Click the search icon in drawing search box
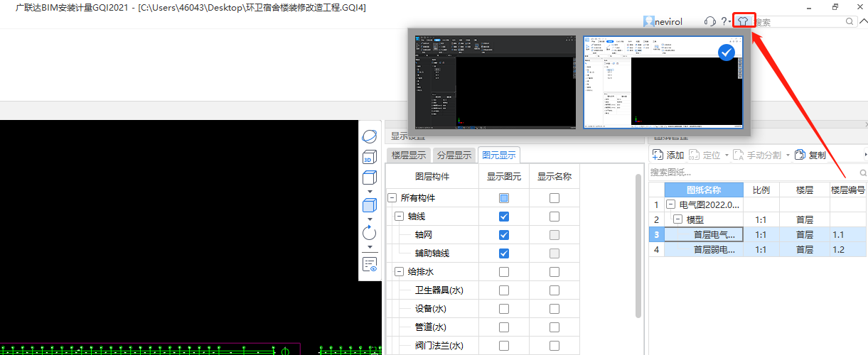868x355 pixels. point(863,173)
